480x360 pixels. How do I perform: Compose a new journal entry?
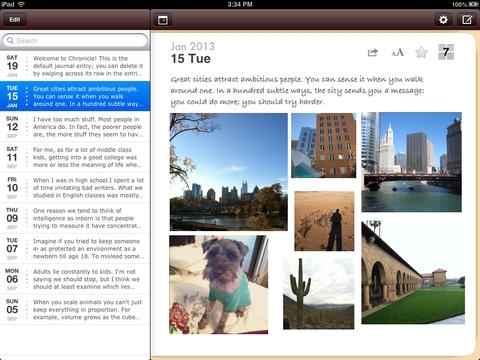(467, 20)
